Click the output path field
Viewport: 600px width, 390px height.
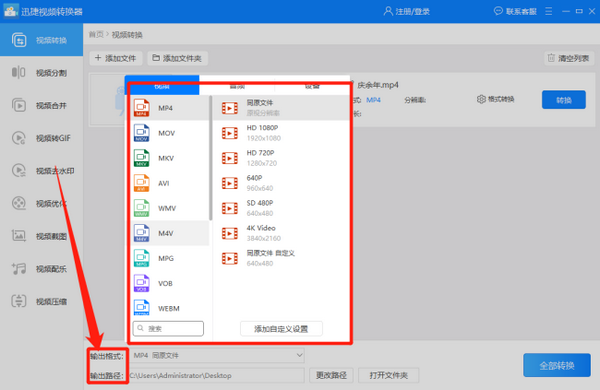point(217,375)
